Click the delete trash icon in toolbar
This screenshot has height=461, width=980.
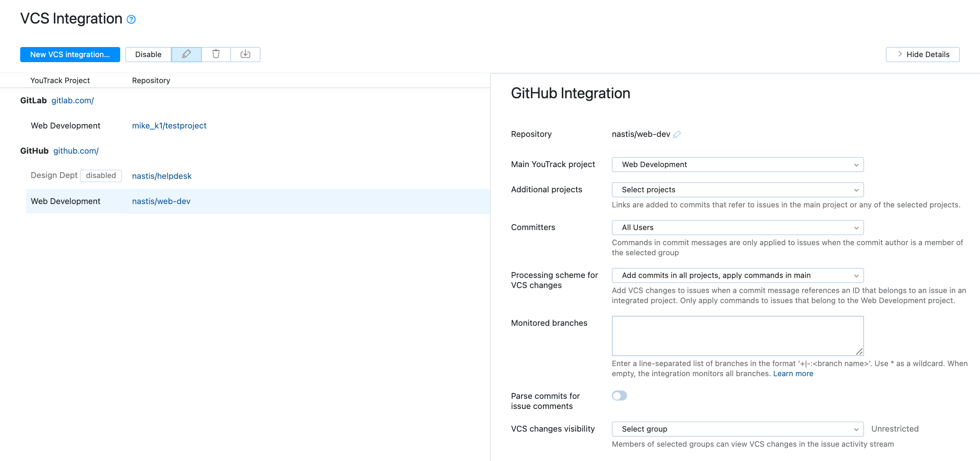[216, 54]
